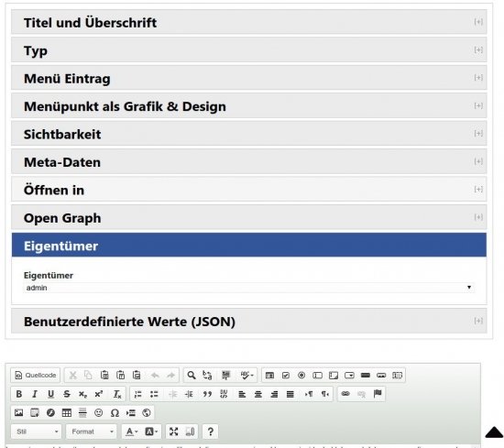Insert a checkbox form element
The width and height of the screenshot is (504, 448).
point(285,375)
